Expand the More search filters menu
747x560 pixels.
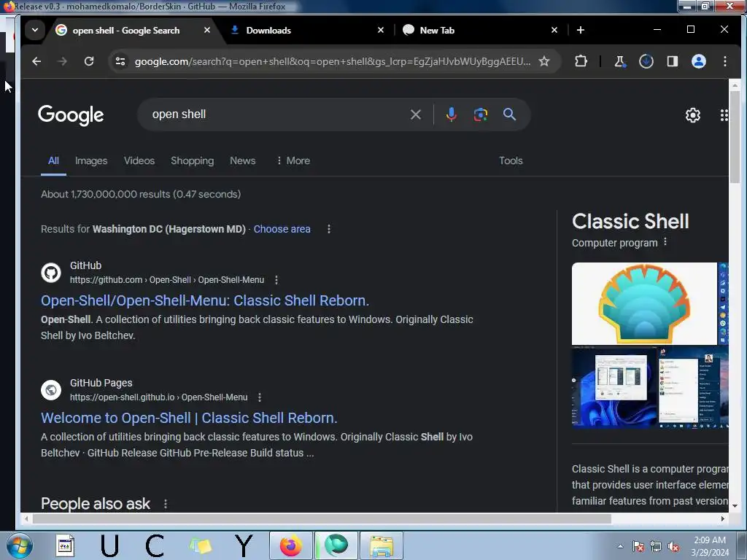pyautogui.click(x=293, y=161)
